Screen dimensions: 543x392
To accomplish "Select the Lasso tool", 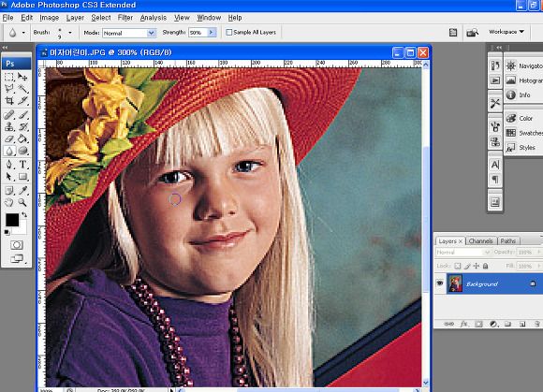I will tap(9, 89).
